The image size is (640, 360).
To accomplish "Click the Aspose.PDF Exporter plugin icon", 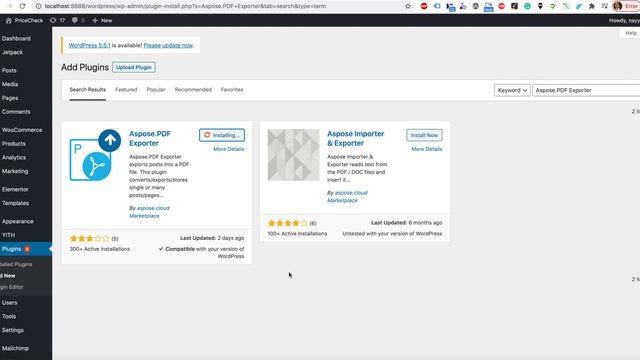I will tap(95, 155).
